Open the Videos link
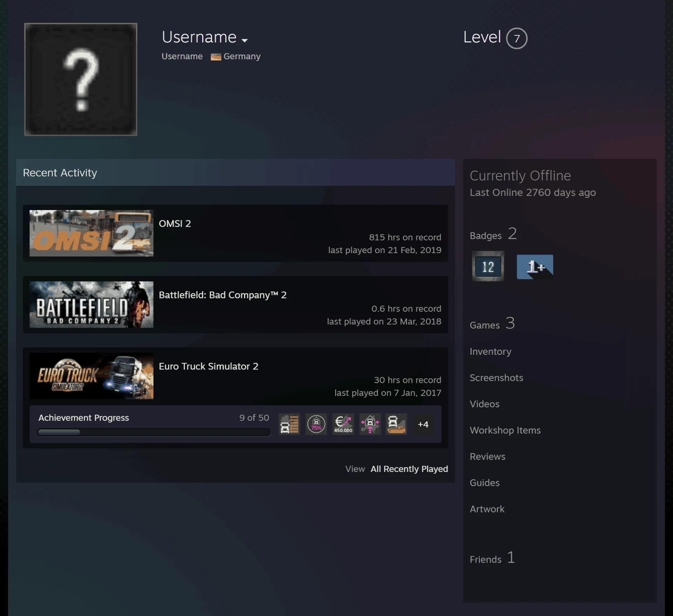 pos(484,404)
